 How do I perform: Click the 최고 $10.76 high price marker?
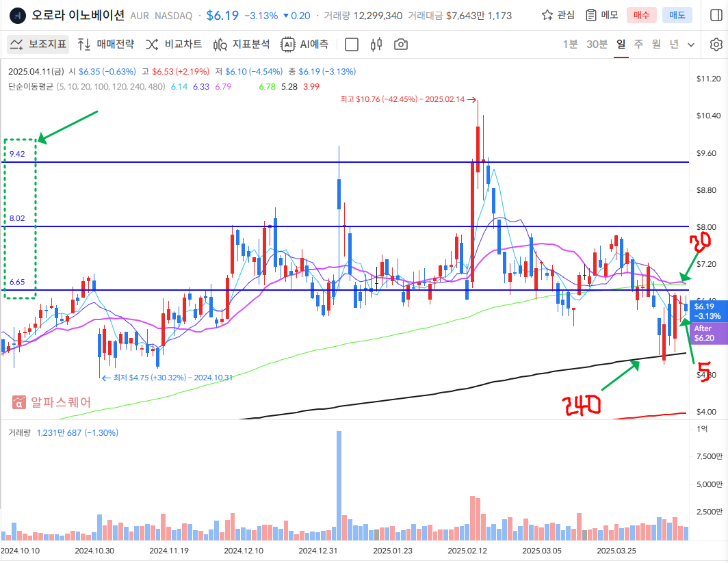point(408,99)
